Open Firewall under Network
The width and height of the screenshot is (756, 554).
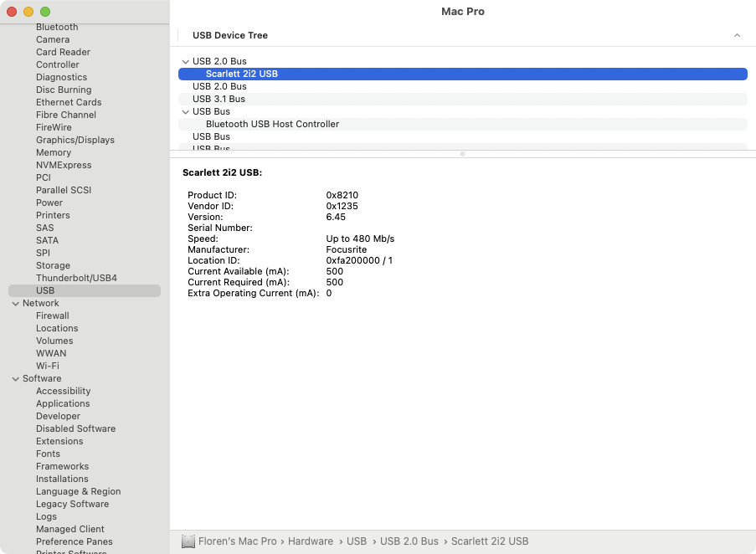click(53, 315)
